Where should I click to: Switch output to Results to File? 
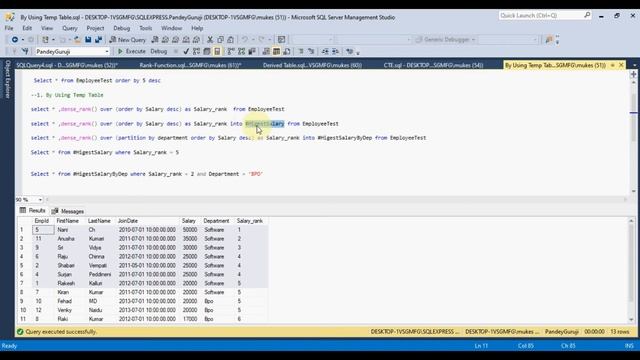coord(287,51)
